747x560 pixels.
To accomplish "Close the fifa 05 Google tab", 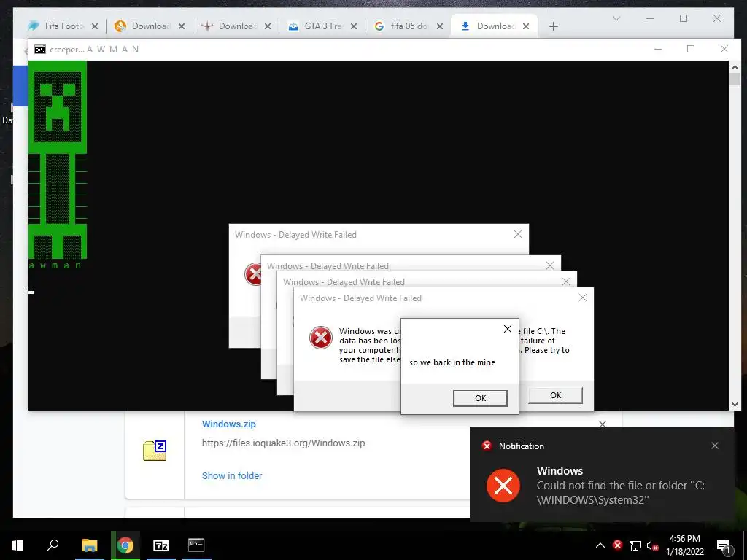I will [440, 27].
